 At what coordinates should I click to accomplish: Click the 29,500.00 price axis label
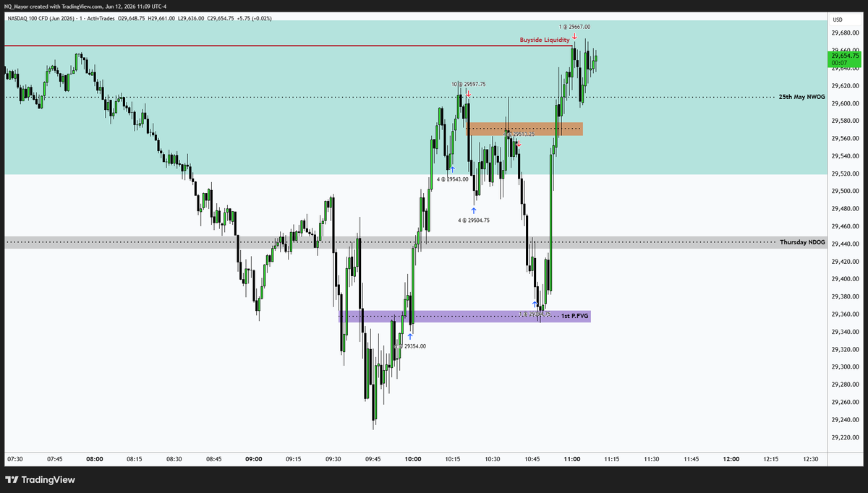coord(845,192)
